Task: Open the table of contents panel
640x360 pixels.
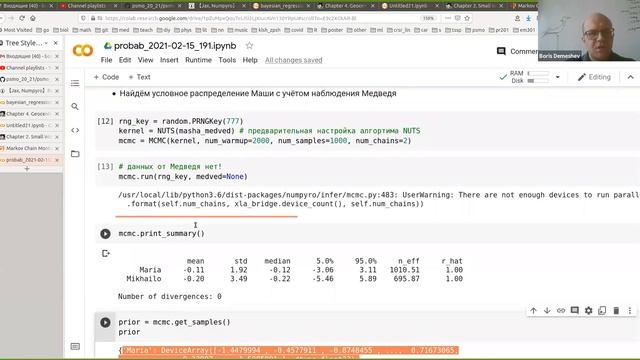Action: point(75,83)
